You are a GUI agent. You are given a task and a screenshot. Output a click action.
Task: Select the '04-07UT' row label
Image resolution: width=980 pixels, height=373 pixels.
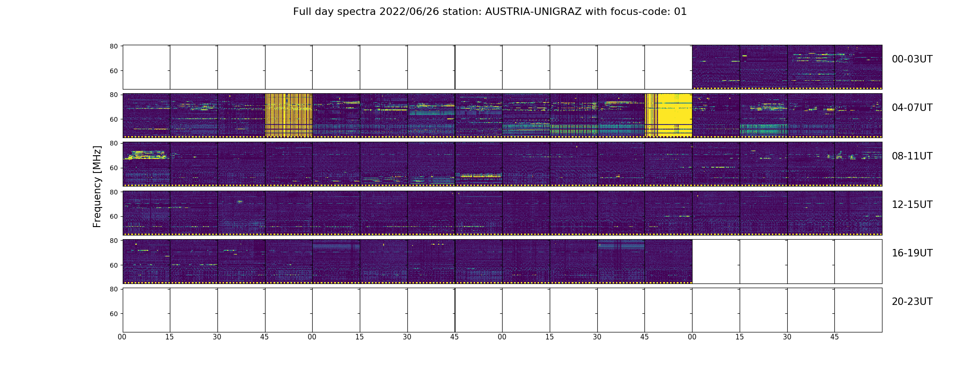912,108
